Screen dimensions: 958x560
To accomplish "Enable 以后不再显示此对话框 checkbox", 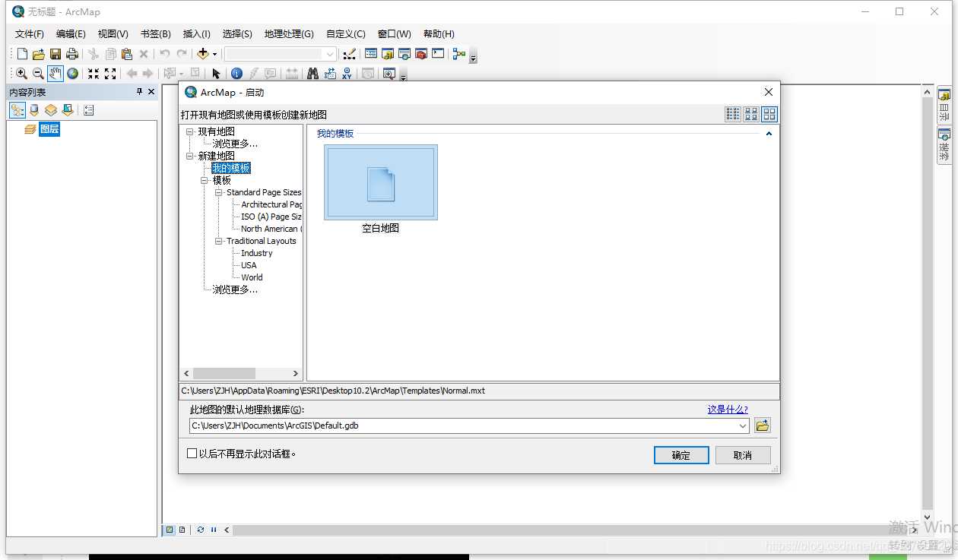I will (x=192, y=454).
